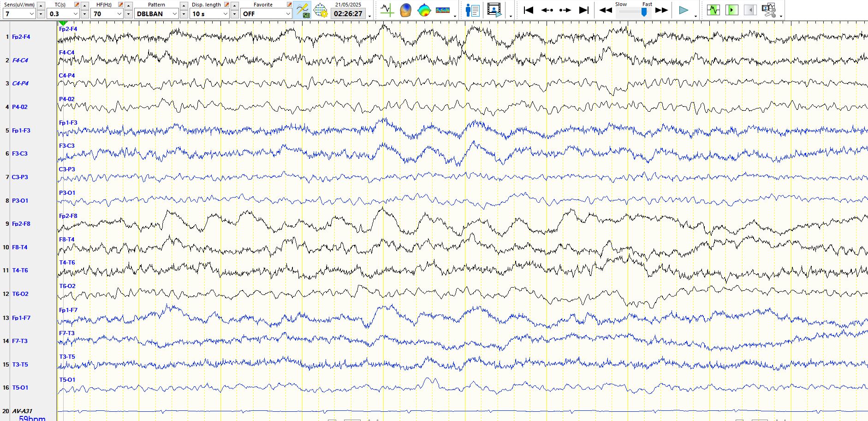Select channel 13 Fp1-F7 in the channel list
This screenshot has height=421, width=868.
21,318
